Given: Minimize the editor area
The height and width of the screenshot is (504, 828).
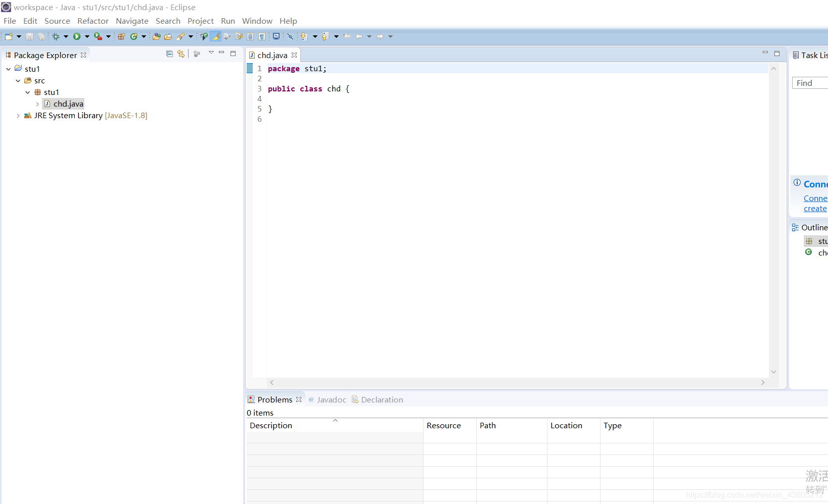Looking at the screenshot, I should (x=765, y=53).
